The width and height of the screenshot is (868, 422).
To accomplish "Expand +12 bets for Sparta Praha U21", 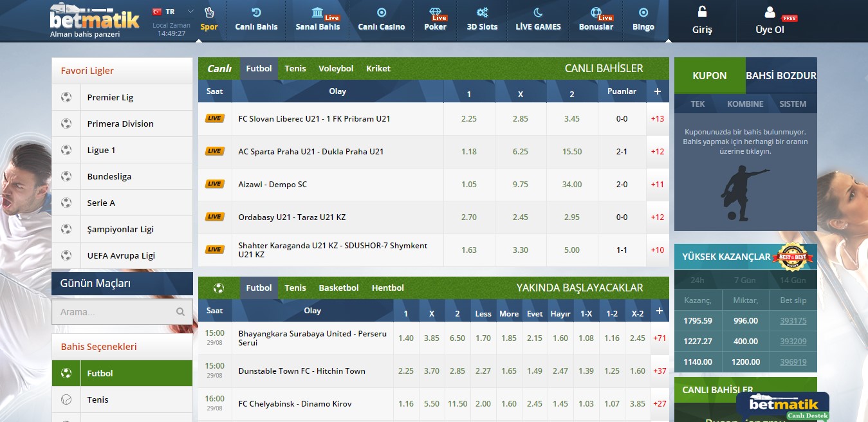I will (x=657, y=152).
